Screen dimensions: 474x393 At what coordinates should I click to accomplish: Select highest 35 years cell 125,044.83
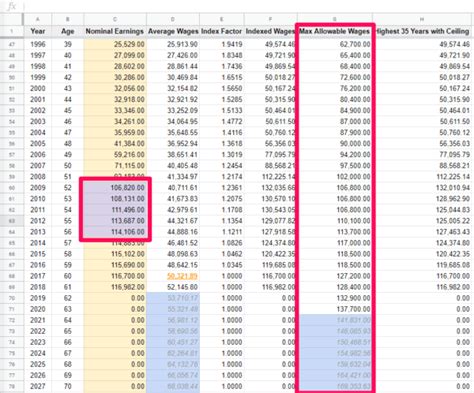point(422,210)
